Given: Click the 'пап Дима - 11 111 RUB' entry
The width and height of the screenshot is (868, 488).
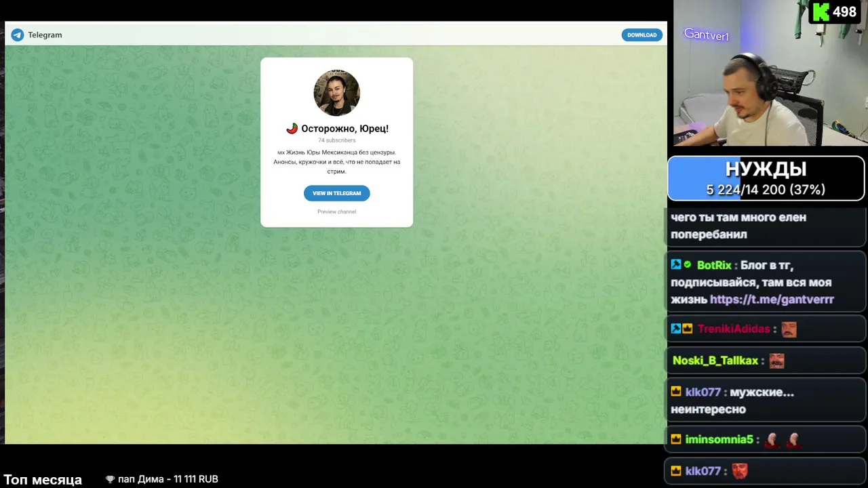Looking at the screenshot, I should point(168,479).
